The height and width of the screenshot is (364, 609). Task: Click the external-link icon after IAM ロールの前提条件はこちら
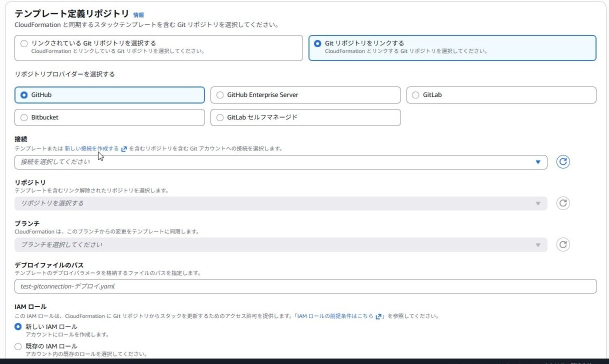[378, 316]
